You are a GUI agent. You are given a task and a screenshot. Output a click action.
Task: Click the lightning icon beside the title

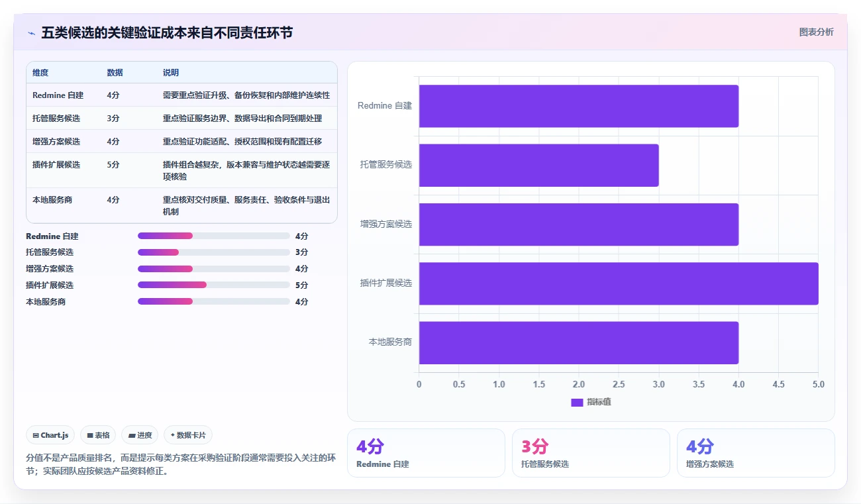(32, 33)
